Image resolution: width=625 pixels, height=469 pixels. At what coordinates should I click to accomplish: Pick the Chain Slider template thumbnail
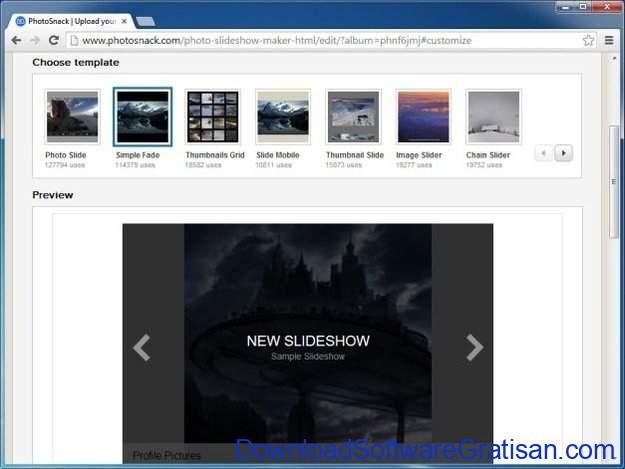(x=493, y=116)
